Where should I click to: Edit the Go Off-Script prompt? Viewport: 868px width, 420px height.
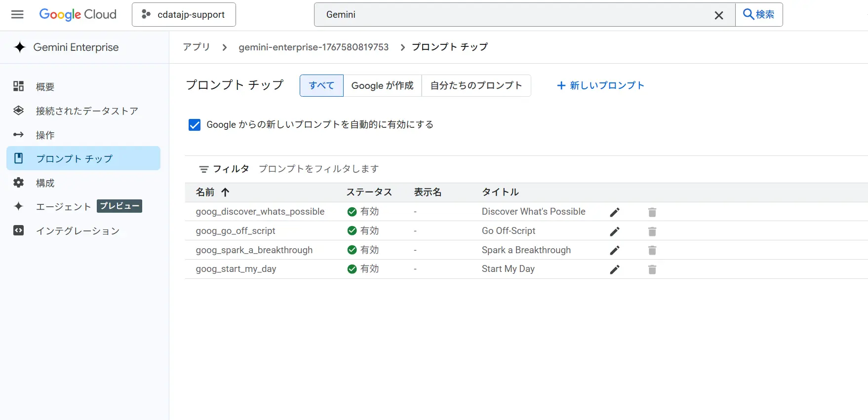tap(614, 231)
